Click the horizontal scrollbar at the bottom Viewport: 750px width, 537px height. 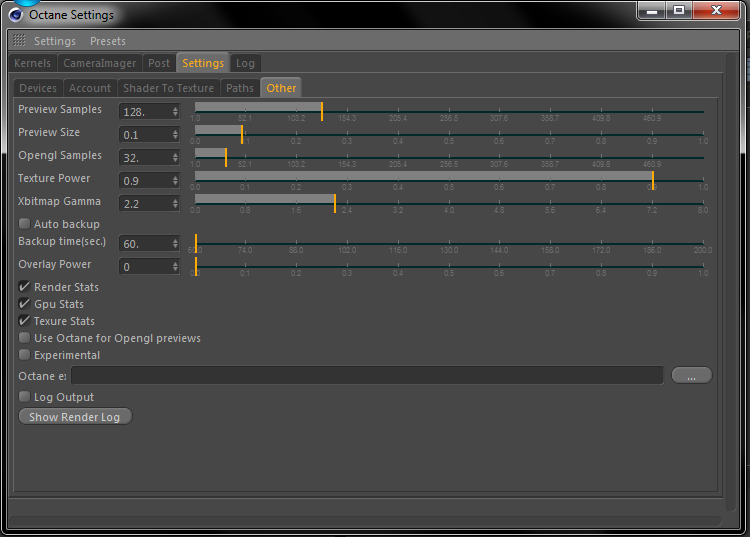(364, 520)
